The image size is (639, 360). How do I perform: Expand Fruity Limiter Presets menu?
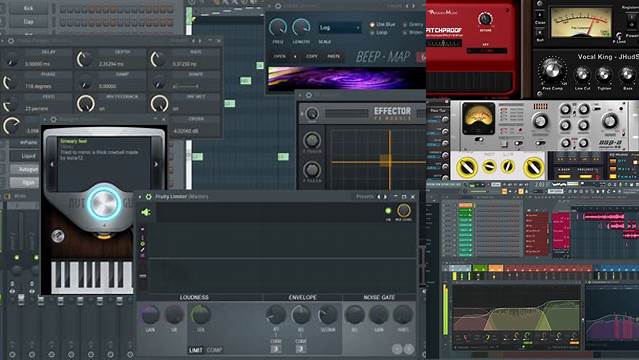[364, 197]
